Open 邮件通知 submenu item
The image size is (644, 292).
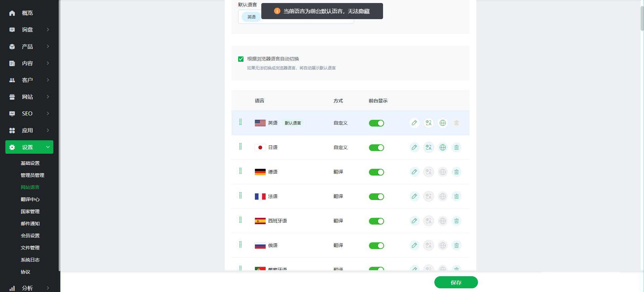tap(30, 224)
